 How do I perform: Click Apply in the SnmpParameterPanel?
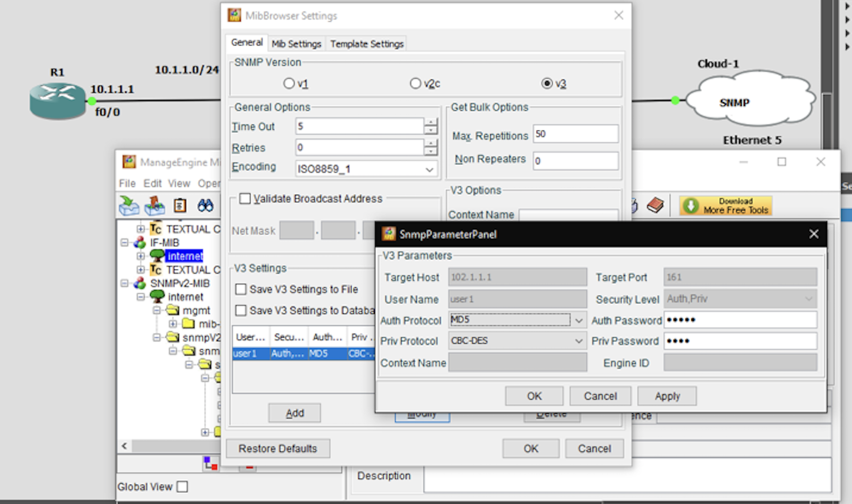click(667, 396)
